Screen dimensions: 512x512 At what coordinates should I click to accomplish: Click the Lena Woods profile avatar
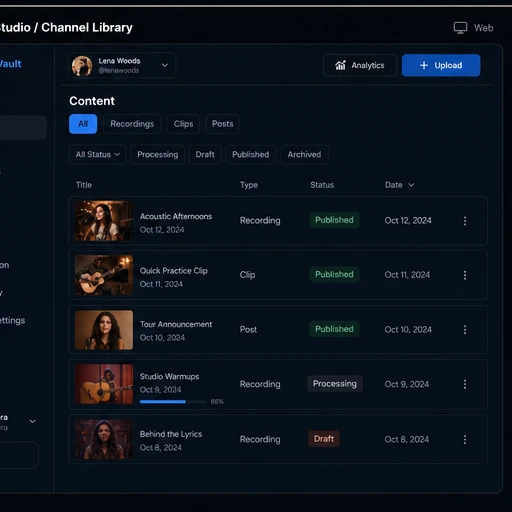click(82, 66)
